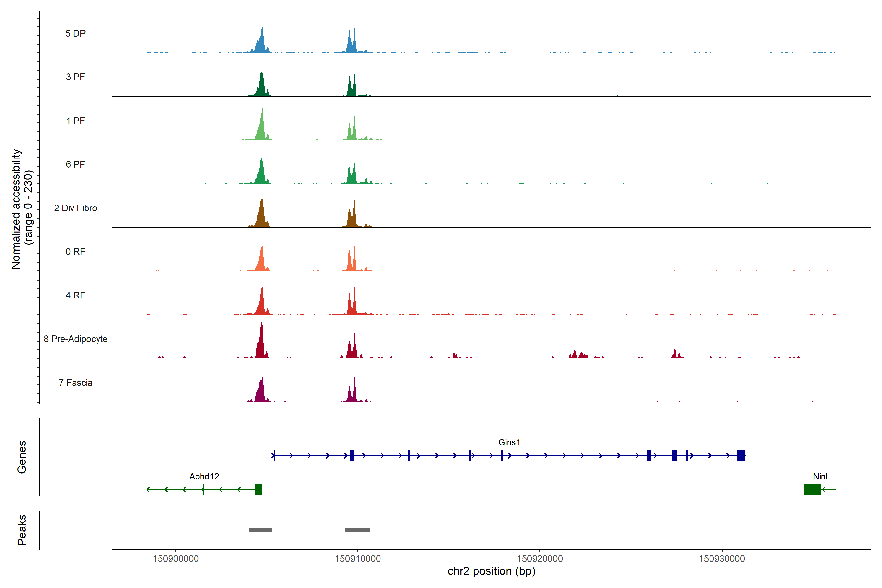Click the Peaks panel label
The image size is (882, 588).
[x=22, y=529]
